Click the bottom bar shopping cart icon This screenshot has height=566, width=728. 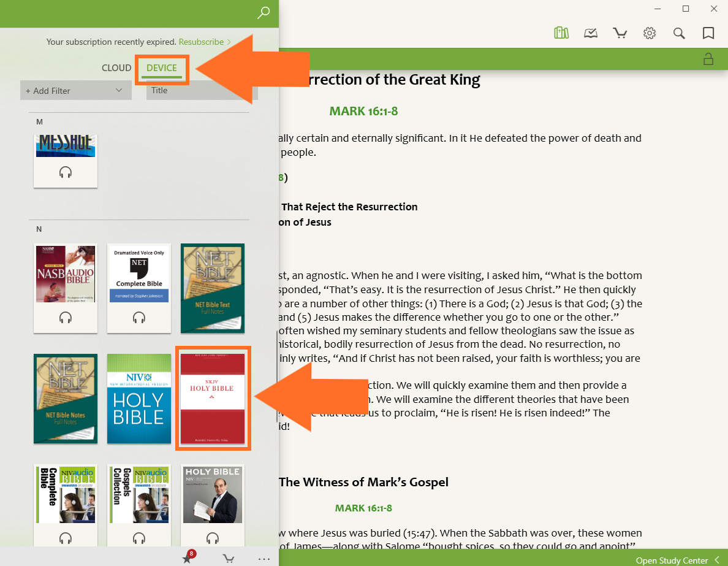(x=228, y=558)
